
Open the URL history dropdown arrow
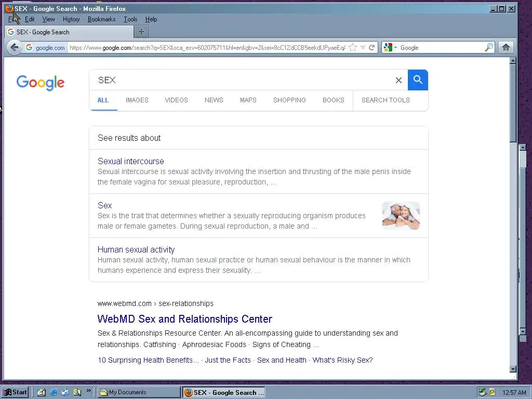click(x=363, y=47)
